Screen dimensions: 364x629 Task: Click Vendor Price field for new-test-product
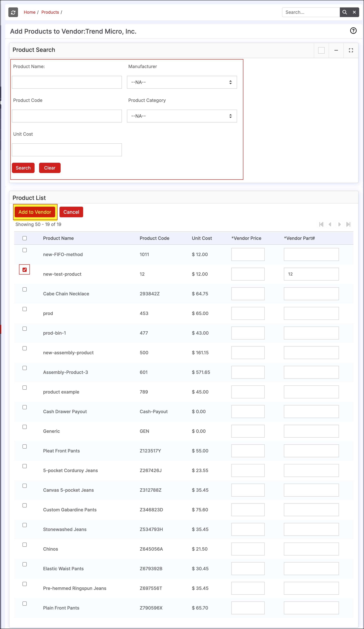pos(248,274)
